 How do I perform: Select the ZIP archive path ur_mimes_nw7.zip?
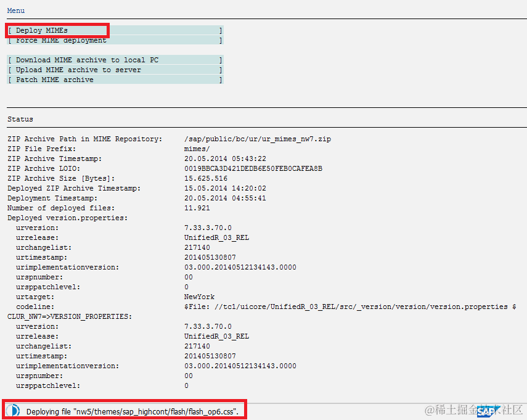click(x=258, y=139)
